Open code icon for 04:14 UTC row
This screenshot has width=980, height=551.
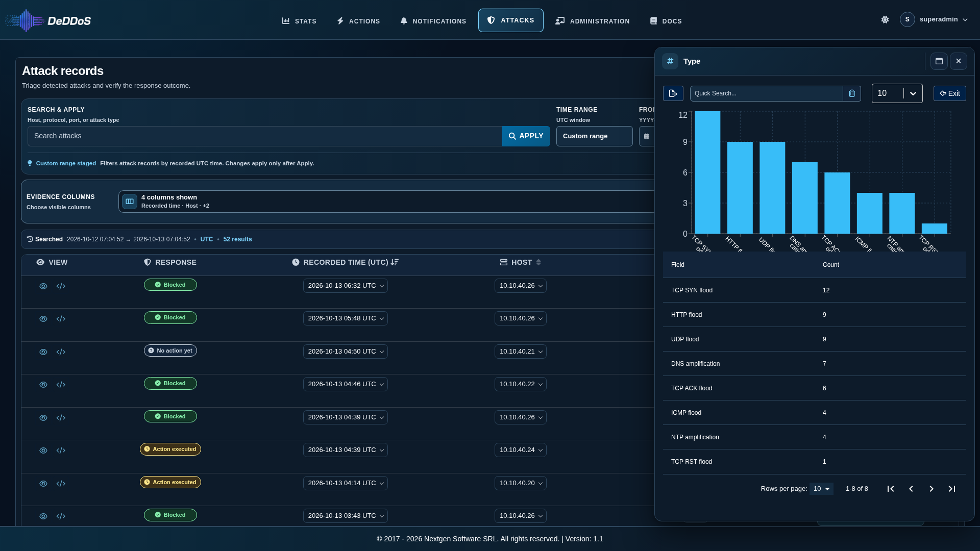[61, 484]
